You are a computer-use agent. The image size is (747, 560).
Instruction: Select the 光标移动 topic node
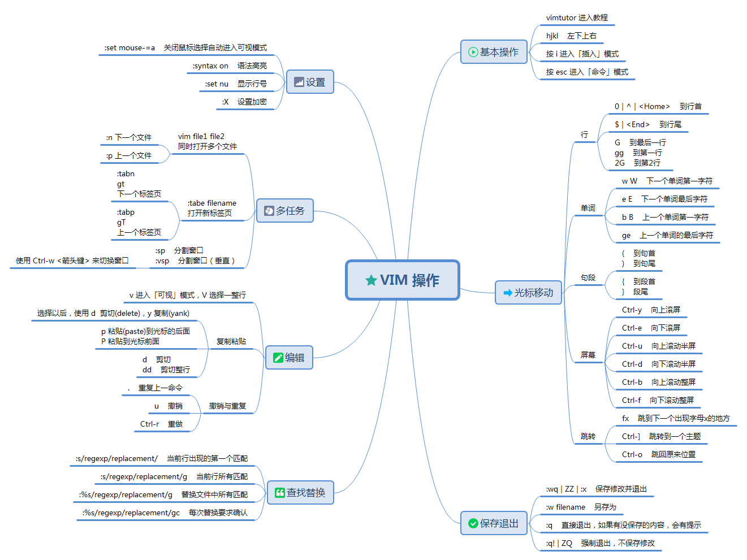click(529, 293)
